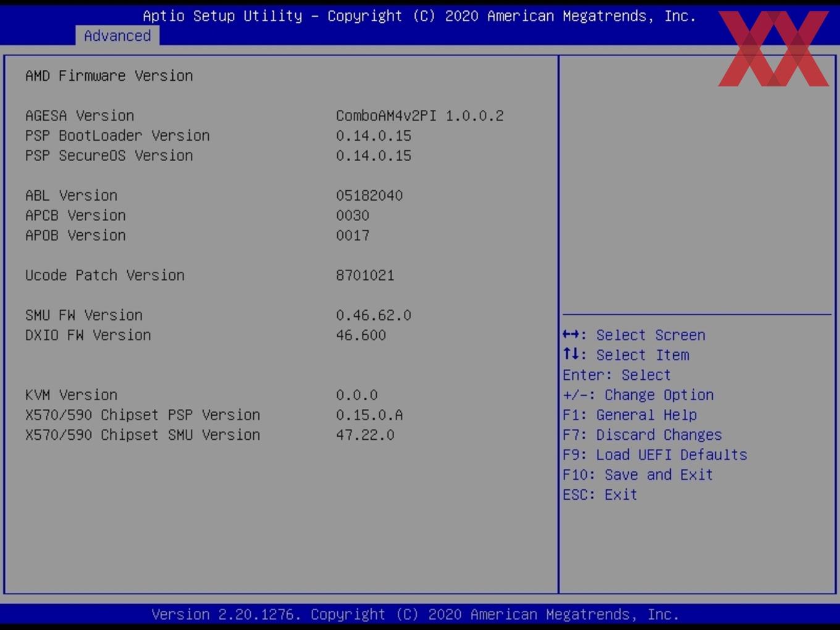Click the +/-: Change Option hint
840x630 pixels.
pyautogui.click(x=638, y=395)
